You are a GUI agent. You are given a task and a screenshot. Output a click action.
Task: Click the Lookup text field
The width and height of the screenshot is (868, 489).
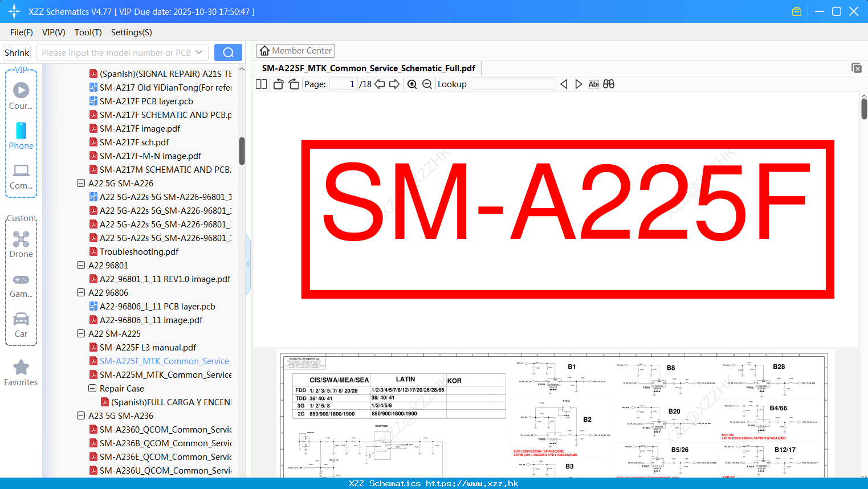[x=513, y=84]
